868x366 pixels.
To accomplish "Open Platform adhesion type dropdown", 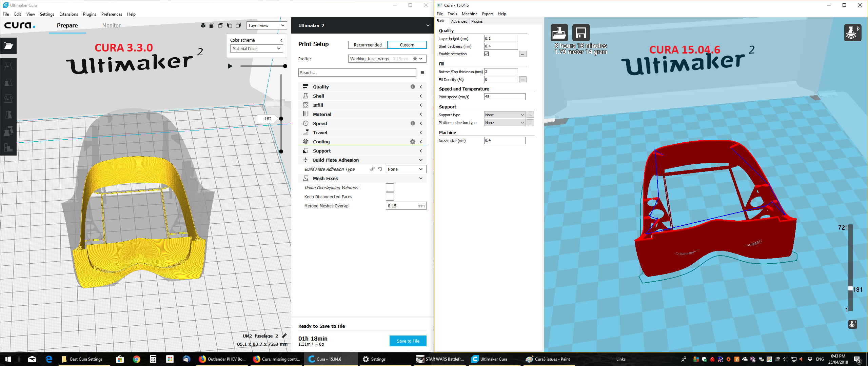I will pyautogui.click(x=505, y=123).
